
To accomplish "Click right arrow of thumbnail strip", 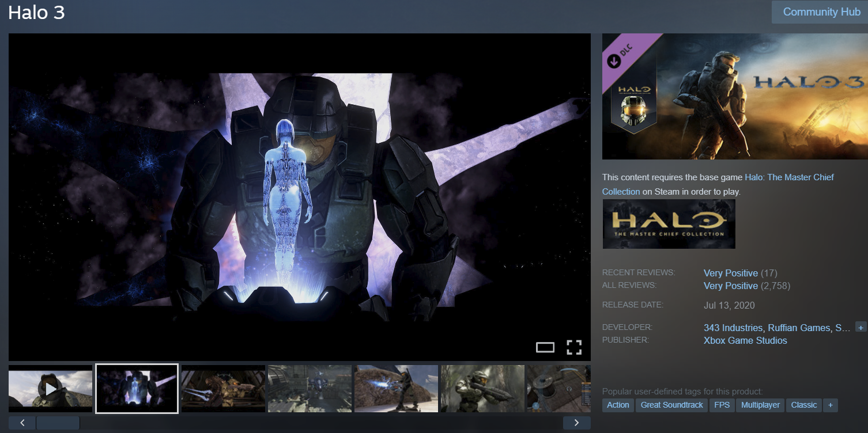I will click(577, 423).
